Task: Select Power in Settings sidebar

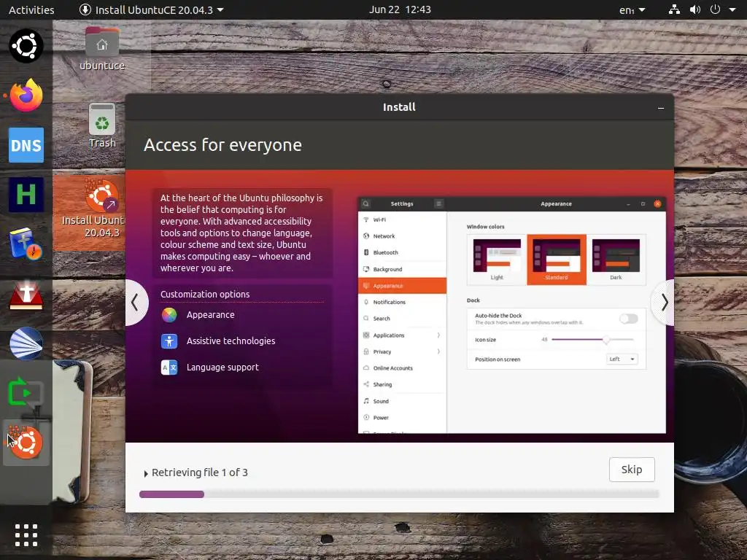Action: (402, 418)
